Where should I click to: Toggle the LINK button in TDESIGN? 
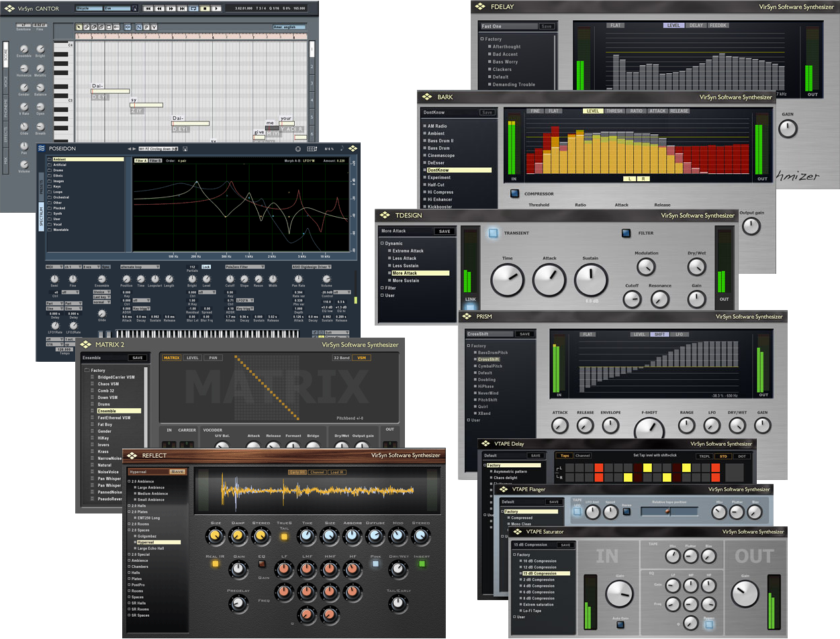(x=470, y=307)
